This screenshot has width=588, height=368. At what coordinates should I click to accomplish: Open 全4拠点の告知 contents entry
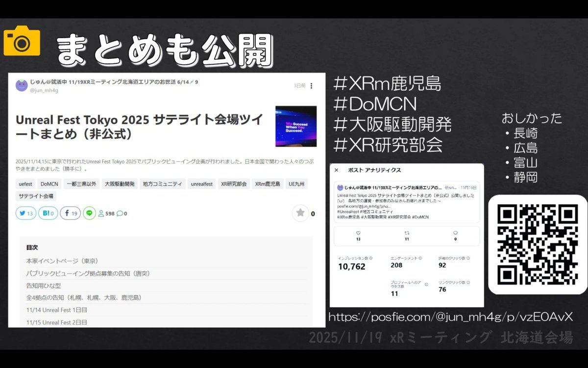[84, 297]
